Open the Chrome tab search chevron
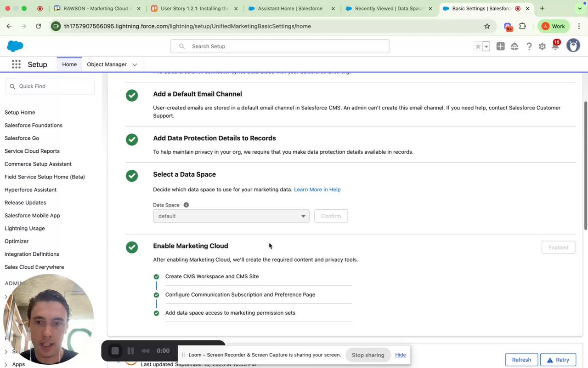 click(579, 8)
